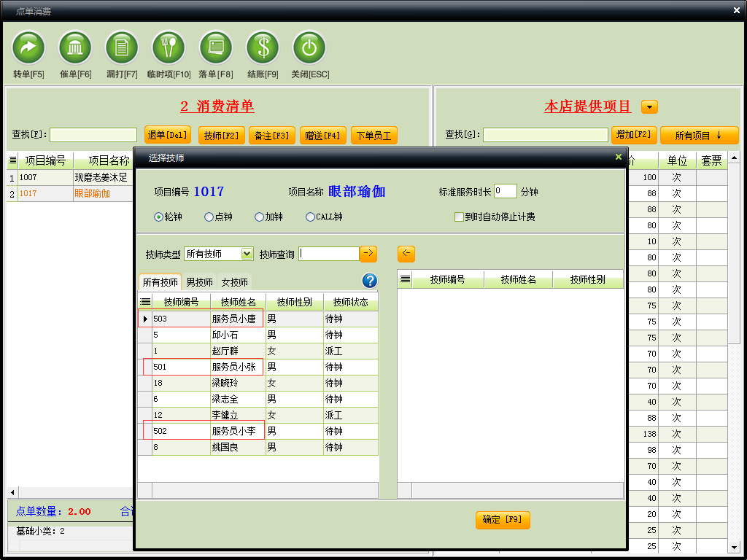Image resolution: width=747 pixels, height=560 pixels.
Task: Open the 临时项[F10] temporary item icon
Action: pyautogui.click(x=169, y=47)
